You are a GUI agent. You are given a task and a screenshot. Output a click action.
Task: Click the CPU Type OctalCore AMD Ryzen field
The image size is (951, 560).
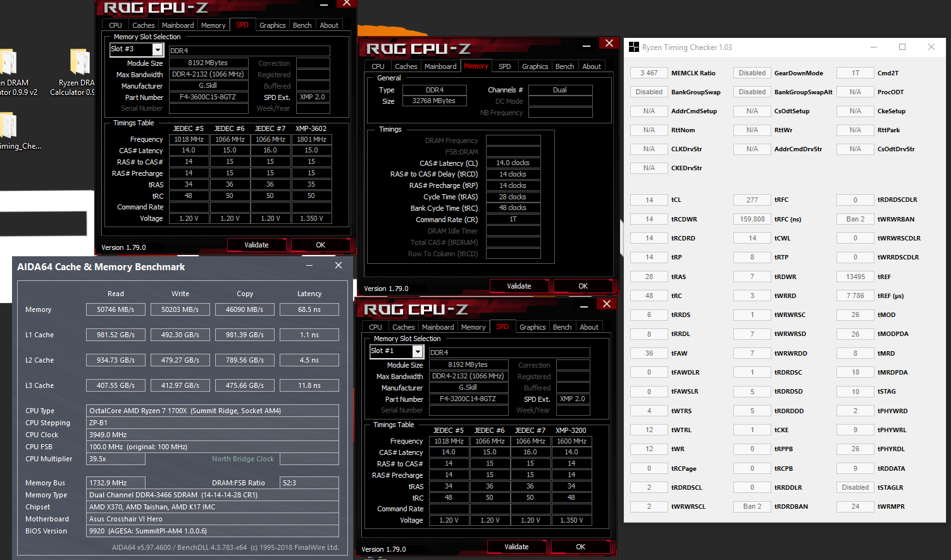coord(213,411)
